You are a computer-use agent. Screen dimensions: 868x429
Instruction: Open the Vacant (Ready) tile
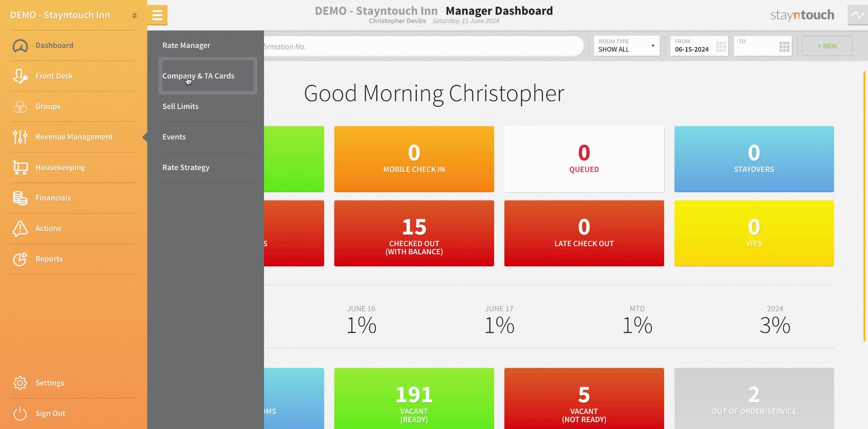414,398
